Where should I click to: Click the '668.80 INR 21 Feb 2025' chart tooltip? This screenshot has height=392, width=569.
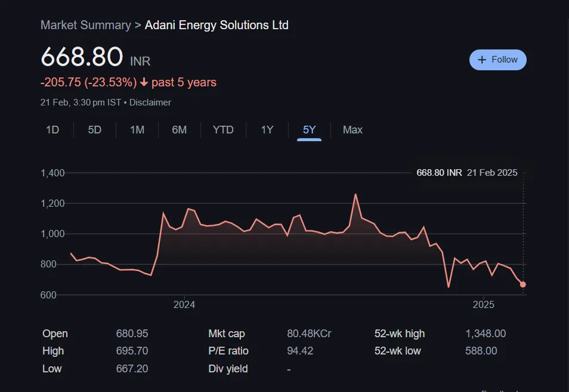pos(466,173)
